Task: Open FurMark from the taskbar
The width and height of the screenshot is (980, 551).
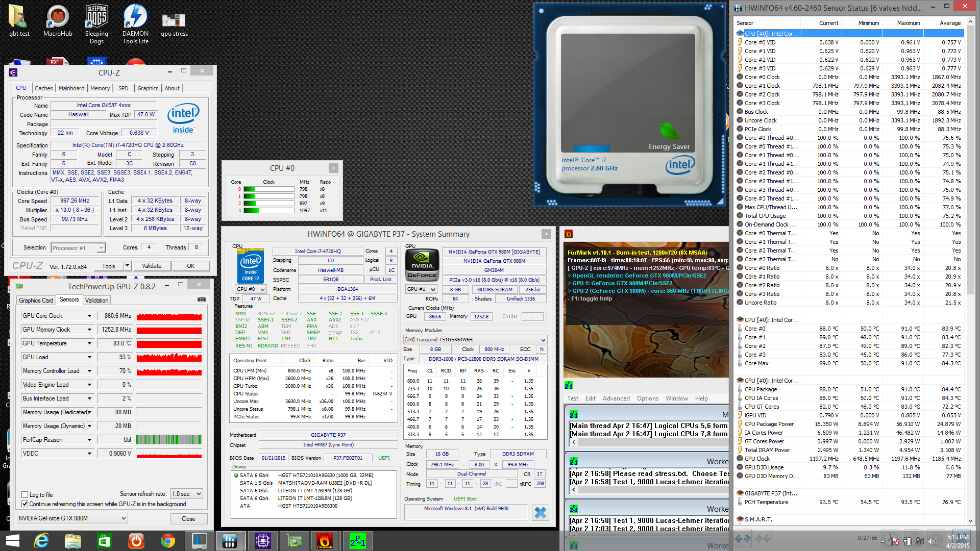Action: (x=325, y=540)
